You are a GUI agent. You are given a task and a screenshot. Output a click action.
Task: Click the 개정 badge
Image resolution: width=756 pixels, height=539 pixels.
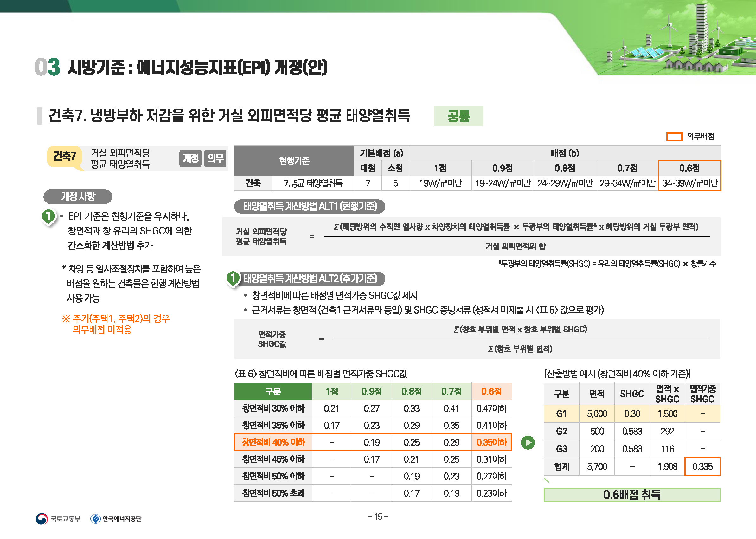[190, 158]
